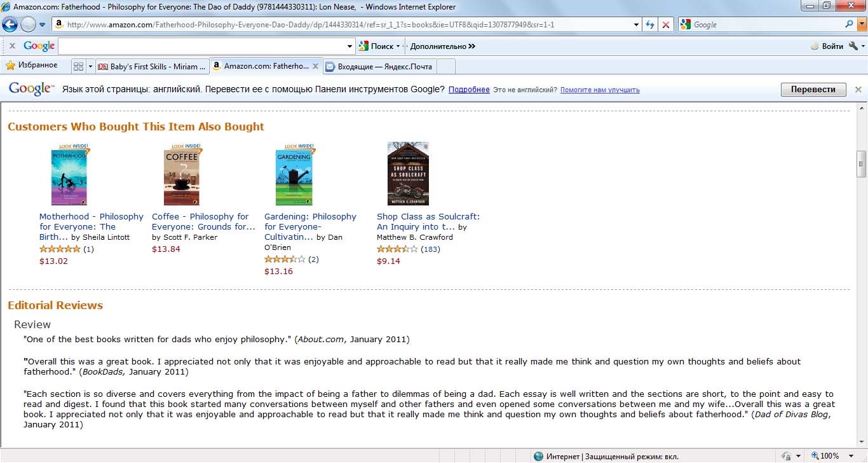Click the Shop Class as Soulcraft book cover

coord(408,174)
